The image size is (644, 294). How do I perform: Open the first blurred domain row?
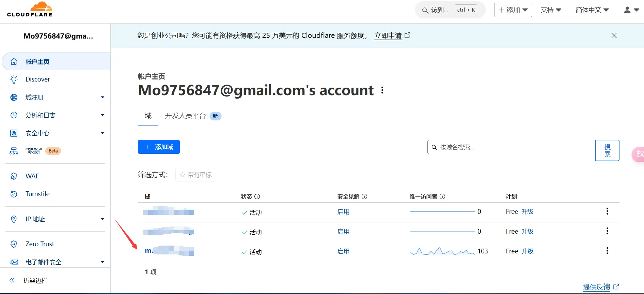click(169, 211)
